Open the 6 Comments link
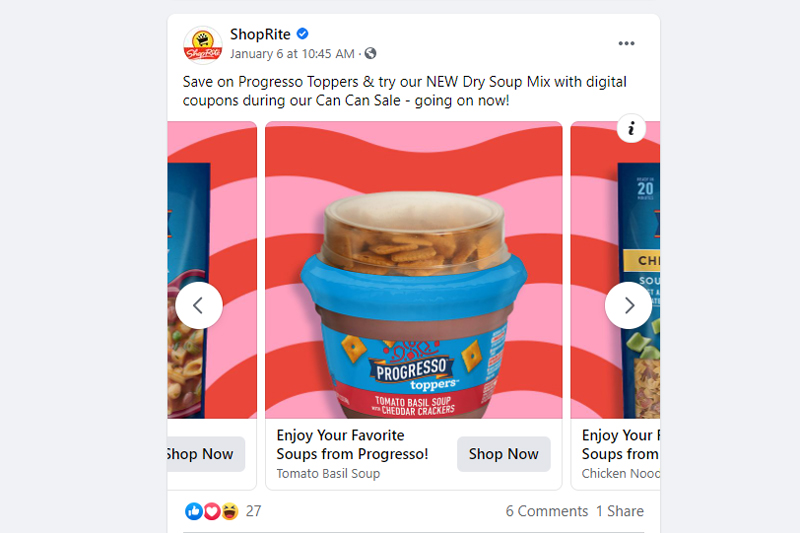This screenshot has height=533, width=800. (546, 511)
